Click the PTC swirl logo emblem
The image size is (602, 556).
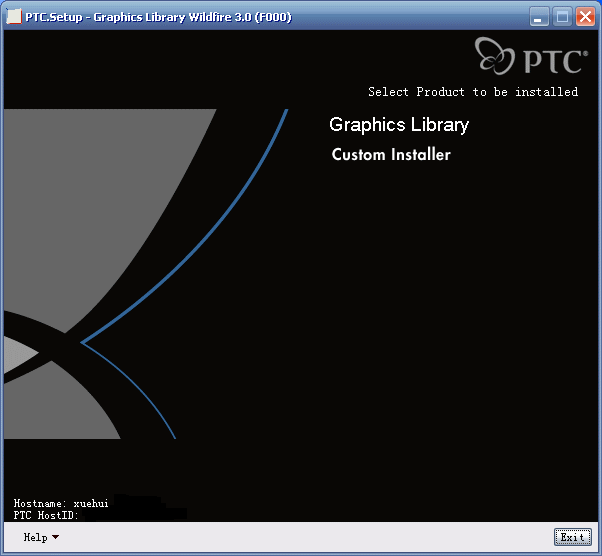[x=496, y=56]
